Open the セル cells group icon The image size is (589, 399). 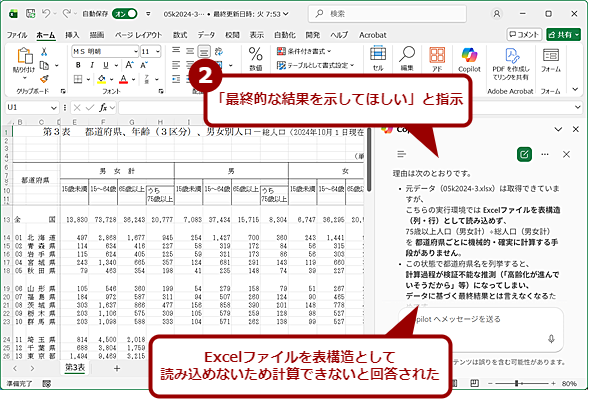tap(378, 58)
